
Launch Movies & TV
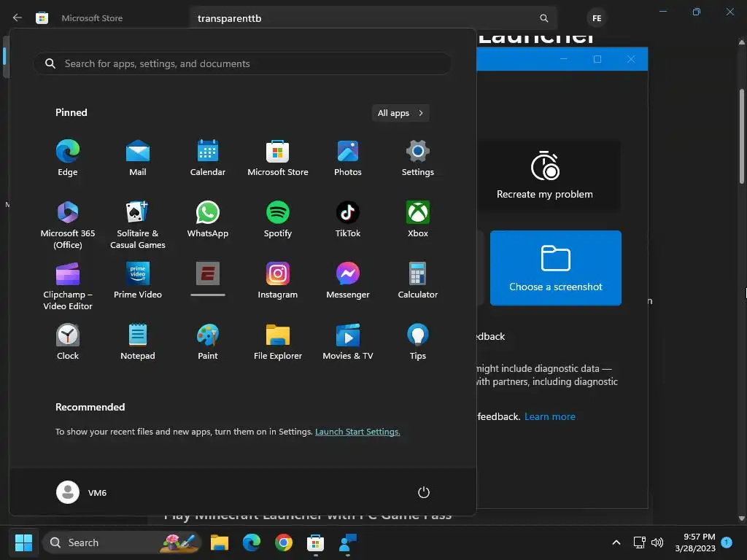coord(348,342)
